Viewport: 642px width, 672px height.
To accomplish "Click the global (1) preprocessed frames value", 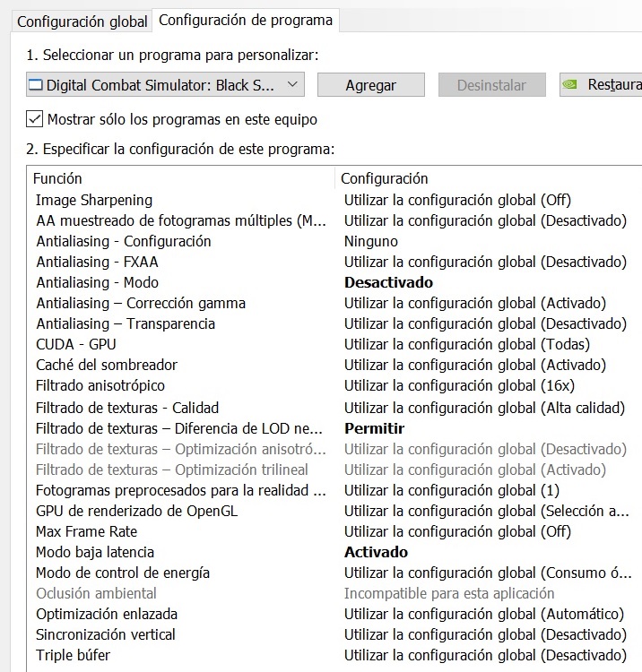I will pyautogui.click(x=452, y=490).
